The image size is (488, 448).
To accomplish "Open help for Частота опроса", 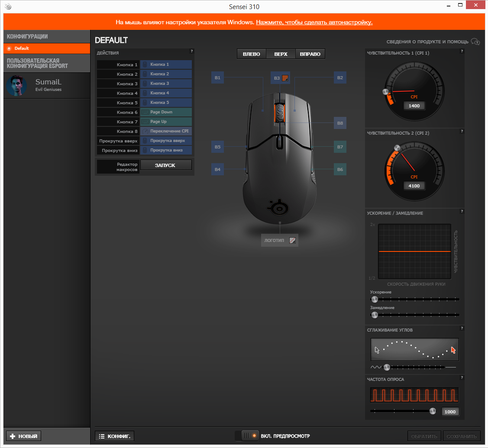I will pos(462,377).
